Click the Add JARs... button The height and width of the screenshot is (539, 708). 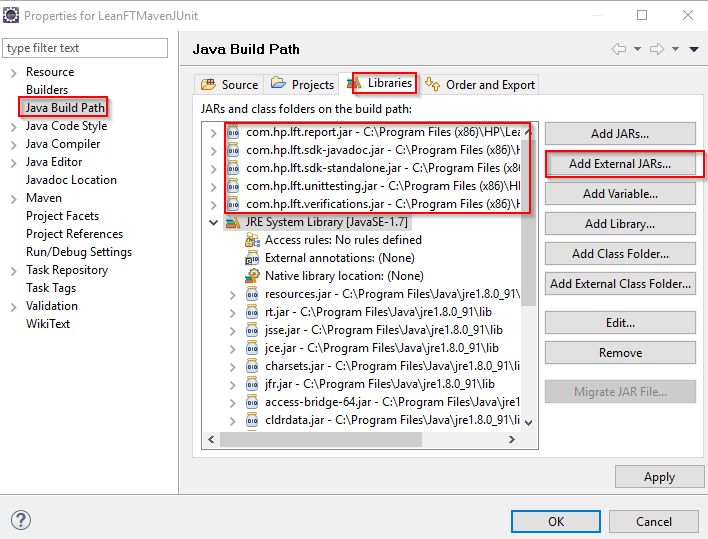coord(620,134)
